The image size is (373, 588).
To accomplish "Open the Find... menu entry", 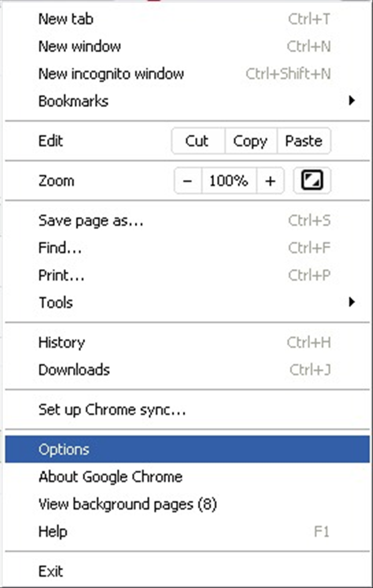I will point(187,248).
